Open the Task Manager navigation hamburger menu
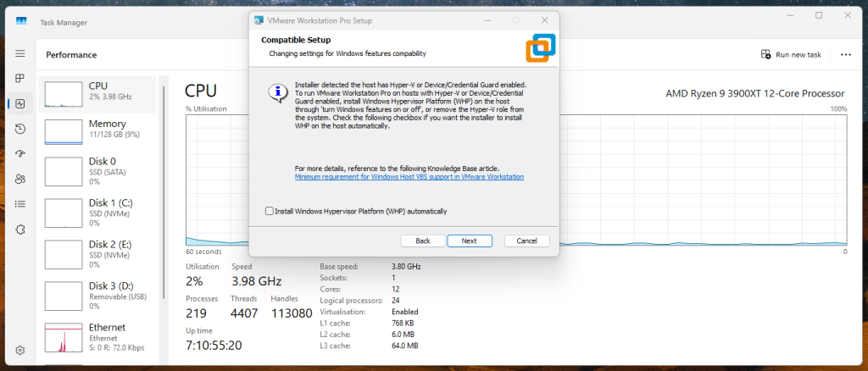Viewport: 868px width, 371px height. 19,53
